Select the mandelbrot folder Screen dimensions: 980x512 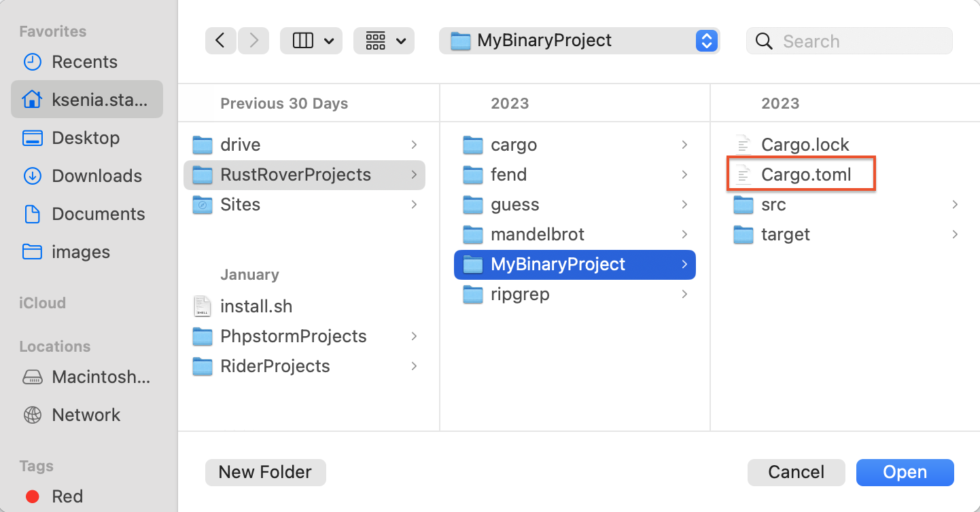pyautogui.click(x=536, y=234)
